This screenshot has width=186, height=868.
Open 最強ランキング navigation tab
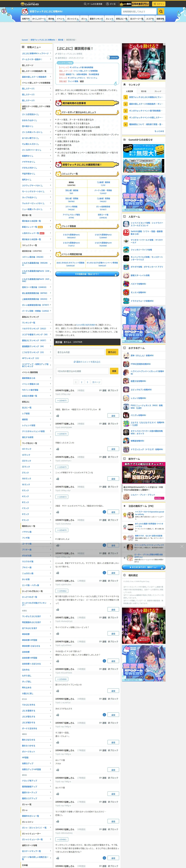pos(96,19)
